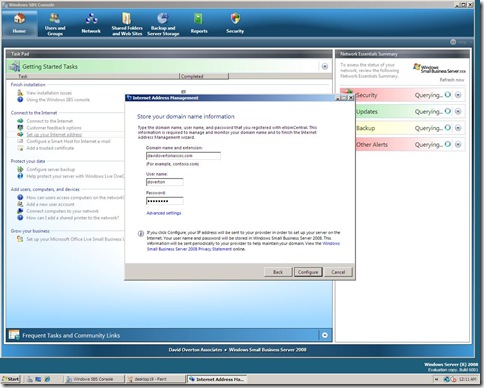Select Set up your Internet address task

coord(54,135)
